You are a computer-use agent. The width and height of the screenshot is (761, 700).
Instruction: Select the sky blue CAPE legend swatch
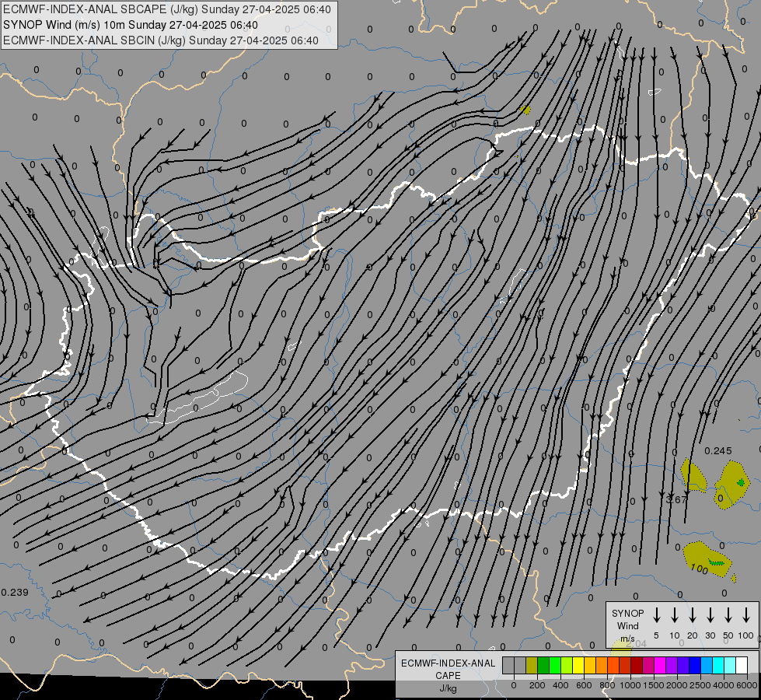click(x=706, y=665)
